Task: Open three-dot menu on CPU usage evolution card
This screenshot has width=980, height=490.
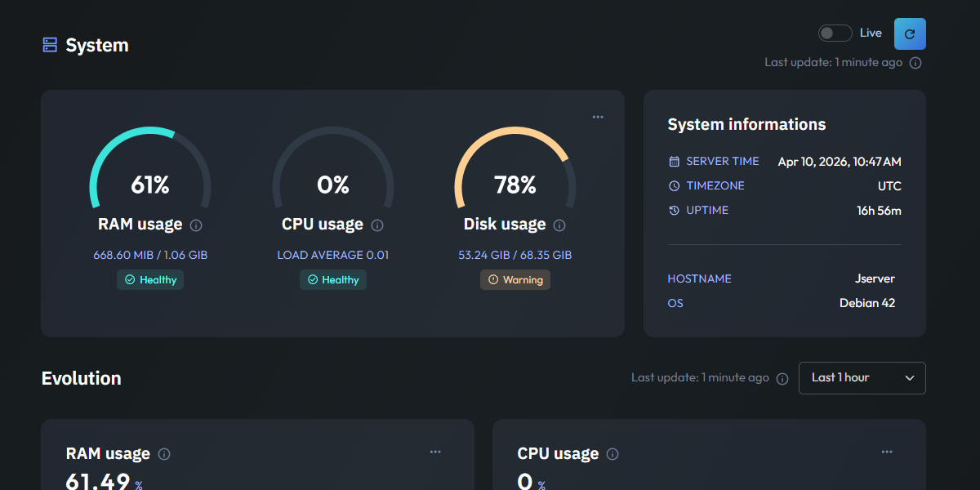Action: click(x=887, y=452)
